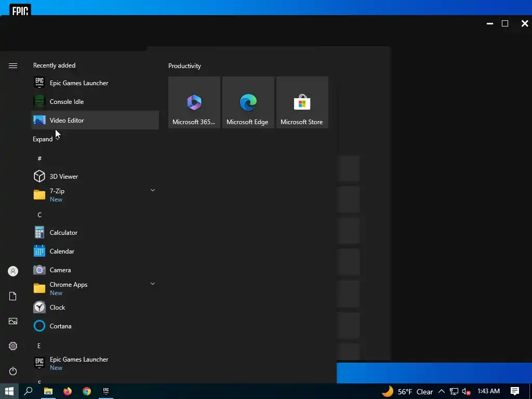Image resolution: width=532 pixels, height=399 pixels.
Task: Open the Power options button
Action: pyautogui.click(x=13, y=371)
